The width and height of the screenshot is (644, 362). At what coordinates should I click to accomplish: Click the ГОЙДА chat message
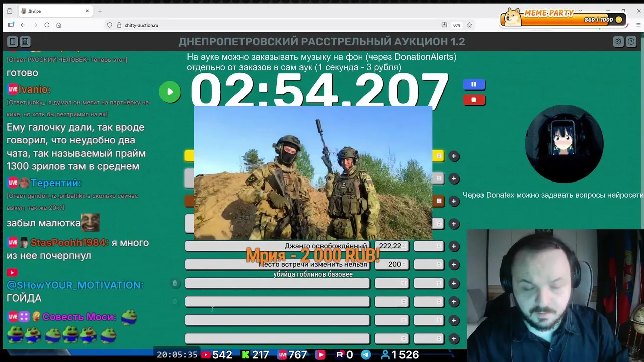24,298
